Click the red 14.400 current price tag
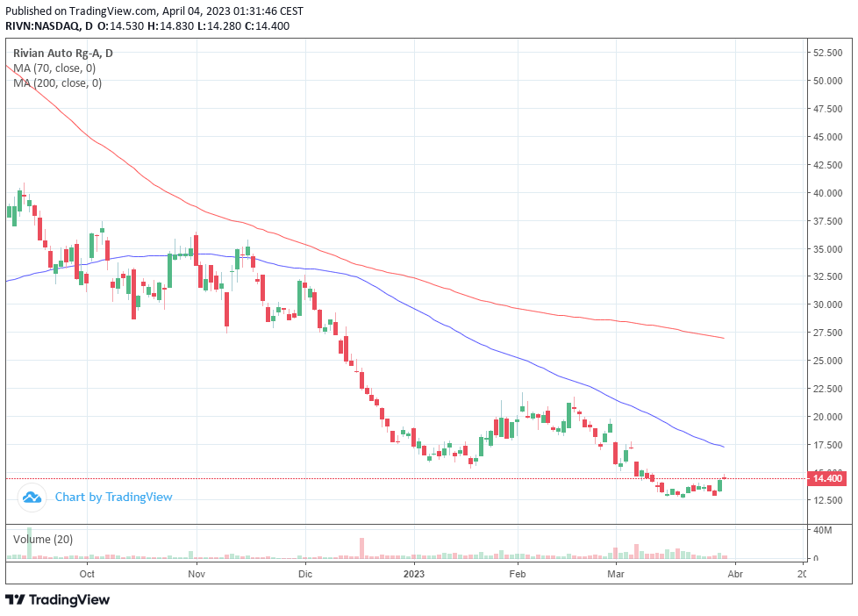This screenshot has height=616, width=858. tap(827, 478)
